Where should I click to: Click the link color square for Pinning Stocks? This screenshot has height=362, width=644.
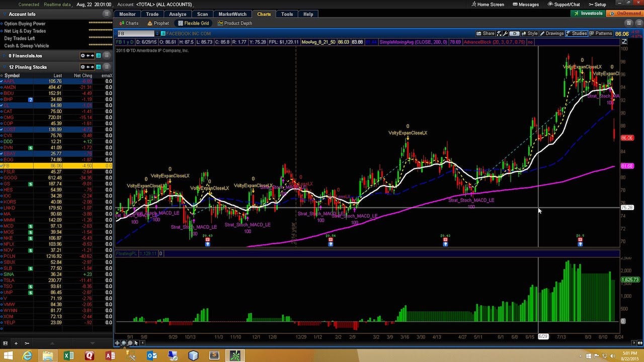(99, 67)
